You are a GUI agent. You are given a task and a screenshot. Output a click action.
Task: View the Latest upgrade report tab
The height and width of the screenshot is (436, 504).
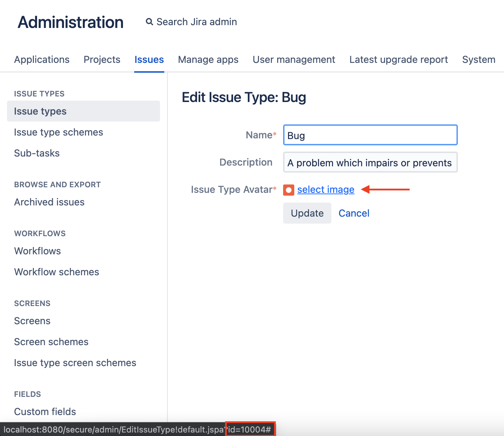(x=398, y=60)
